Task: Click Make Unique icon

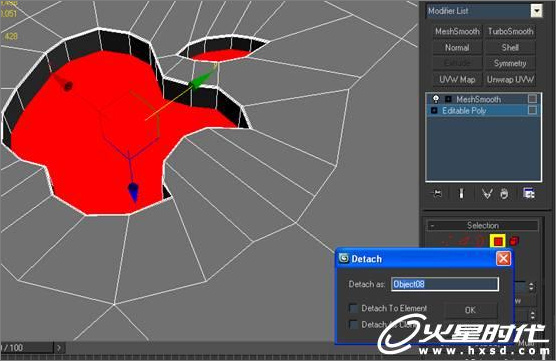Action: click(x=487, y=194)
